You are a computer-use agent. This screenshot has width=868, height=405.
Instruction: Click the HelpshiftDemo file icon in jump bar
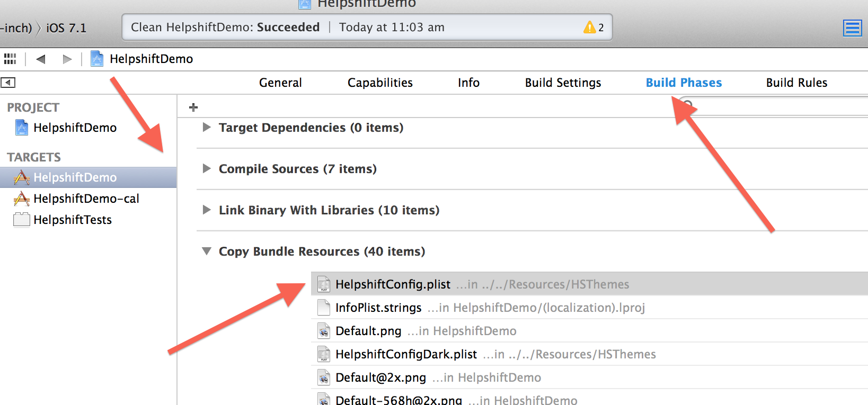[x=97, y=59]
